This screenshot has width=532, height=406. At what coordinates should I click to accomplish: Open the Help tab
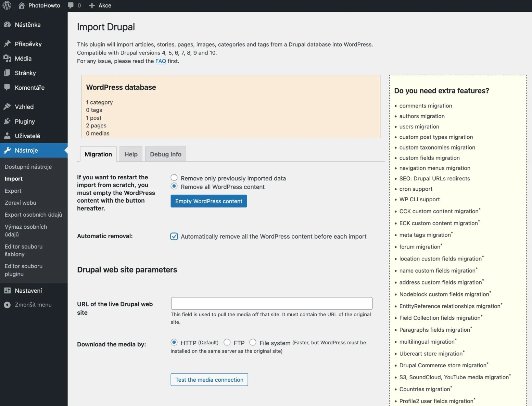(131, 154)
